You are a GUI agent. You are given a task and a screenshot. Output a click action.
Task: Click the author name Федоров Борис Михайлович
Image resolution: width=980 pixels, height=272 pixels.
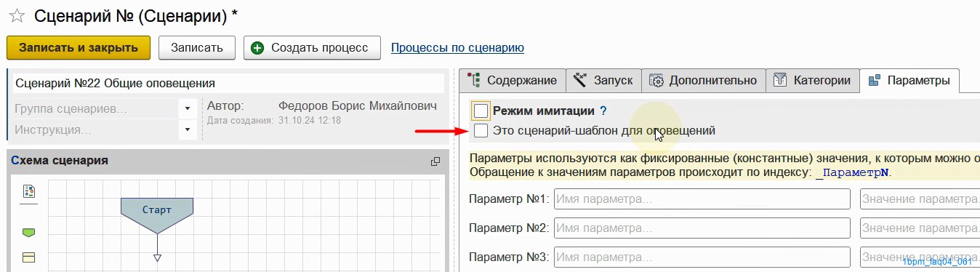pos(358,106)
